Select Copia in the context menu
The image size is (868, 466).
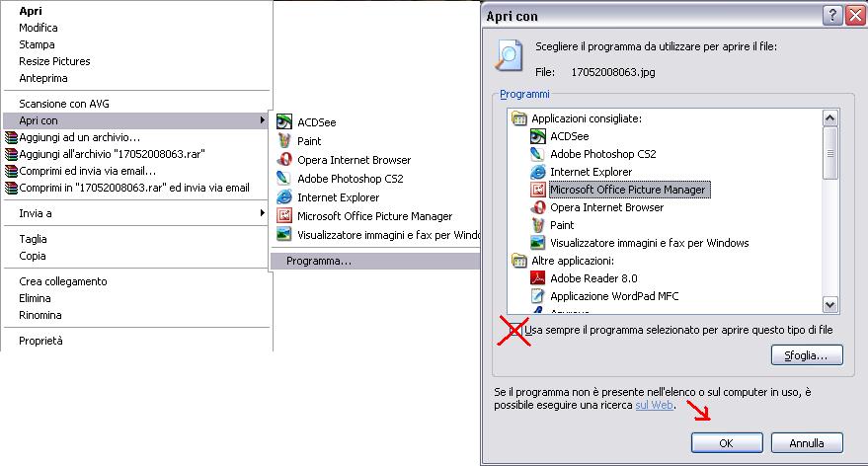point(33,256)
